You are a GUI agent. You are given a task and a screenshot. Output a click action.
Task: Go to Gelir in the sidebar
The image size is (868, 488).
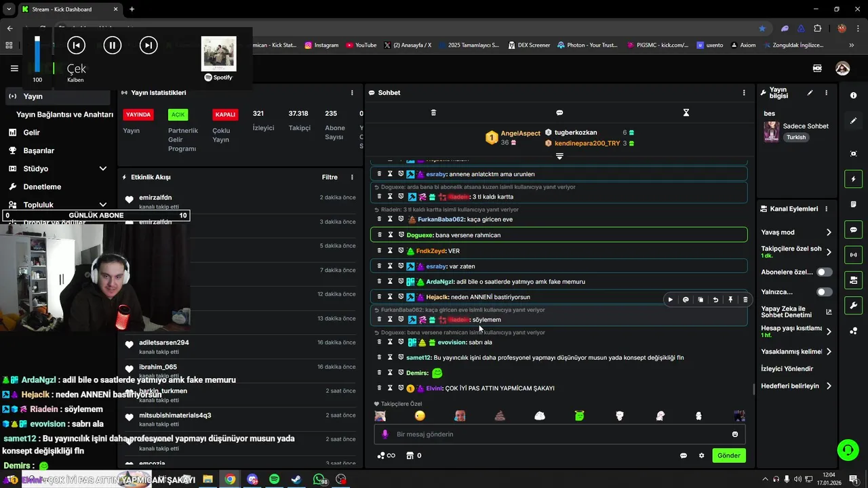(x=31, y=133)
